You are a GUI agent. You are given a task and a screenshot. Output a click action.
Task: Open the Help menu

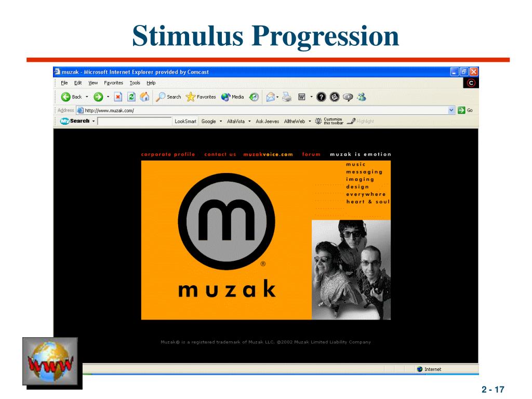coord(151,83)
